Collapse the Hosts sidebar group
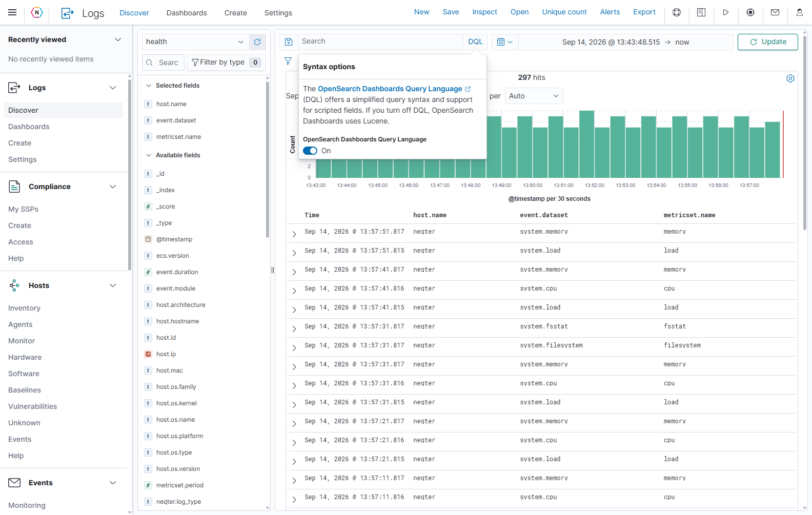Viewport: 812px width, 515px height. (x=113, y=285)
